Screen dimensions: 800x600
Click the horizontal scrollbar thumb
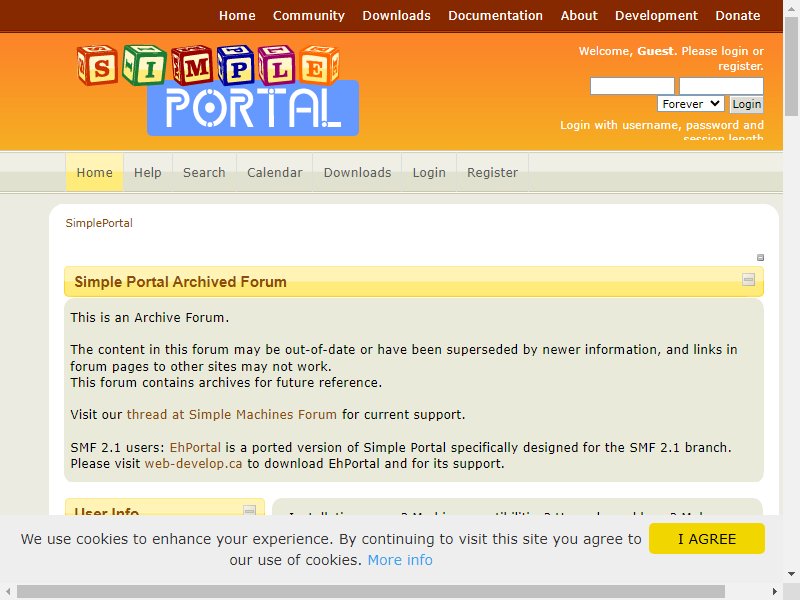(371, 592)
